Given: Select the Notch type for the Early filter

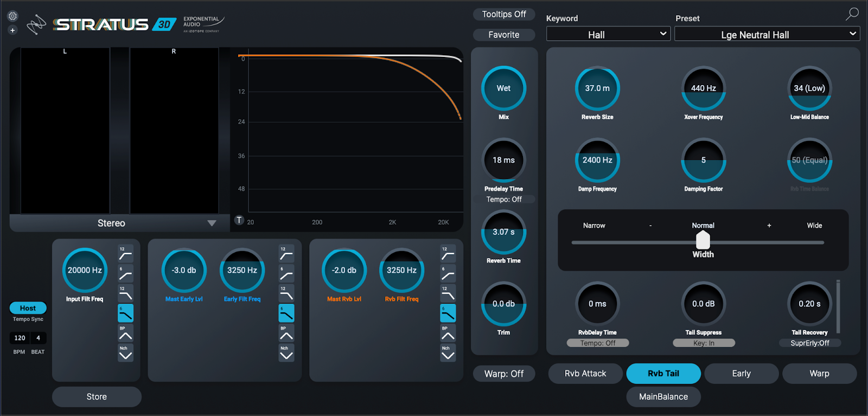Looking at the screenshot, I should coord(286,353).
